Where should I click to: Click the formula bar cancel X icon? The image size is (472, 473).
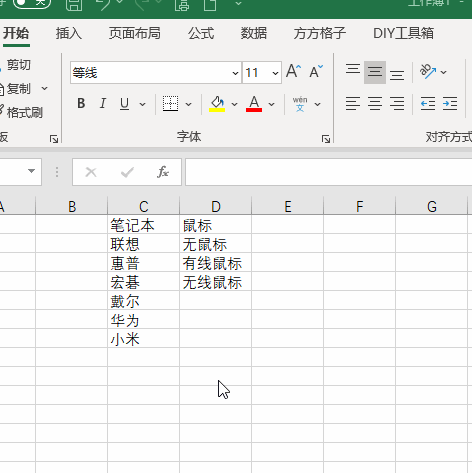(x=91, y=172)
